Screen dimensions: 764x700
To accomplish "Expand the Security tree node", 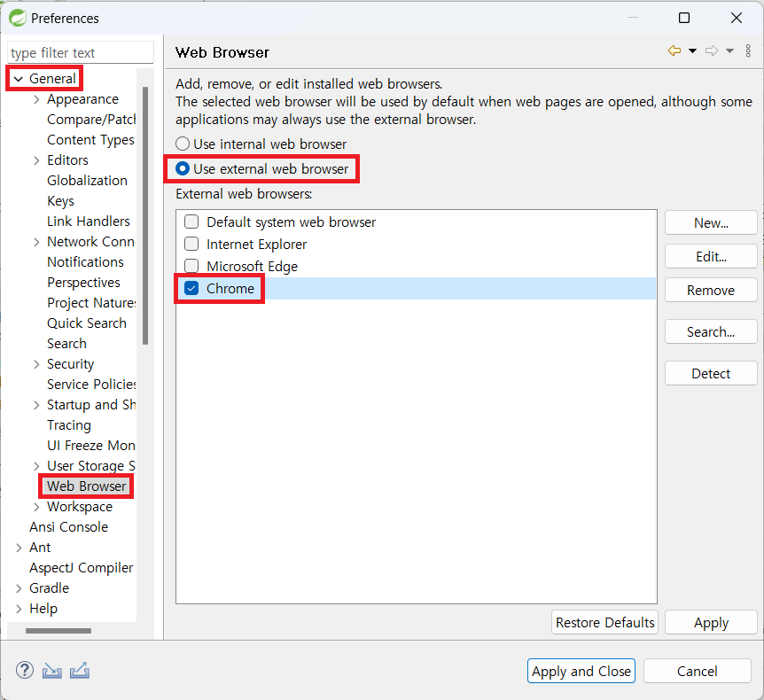I will [x=36, y=364].
